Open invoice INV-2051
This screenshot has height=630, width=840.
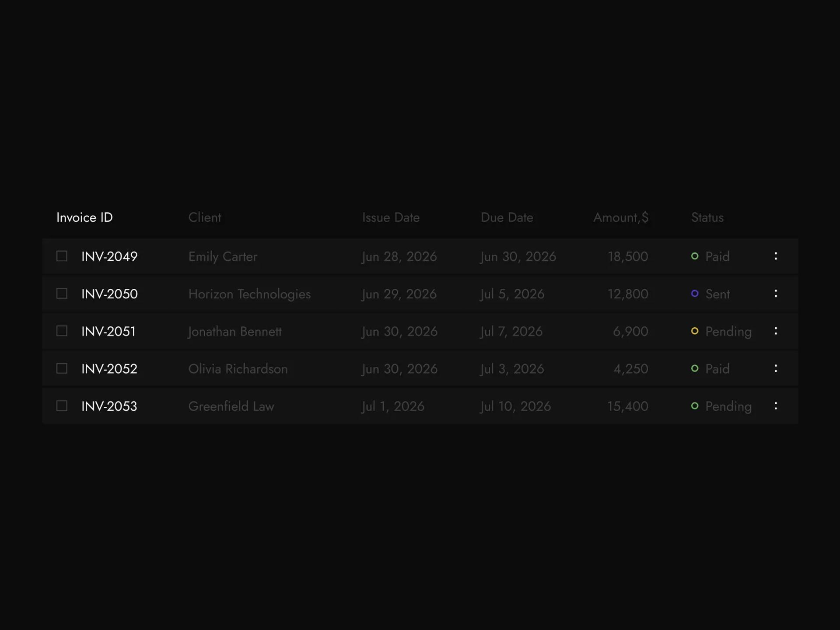coord(108,332)
